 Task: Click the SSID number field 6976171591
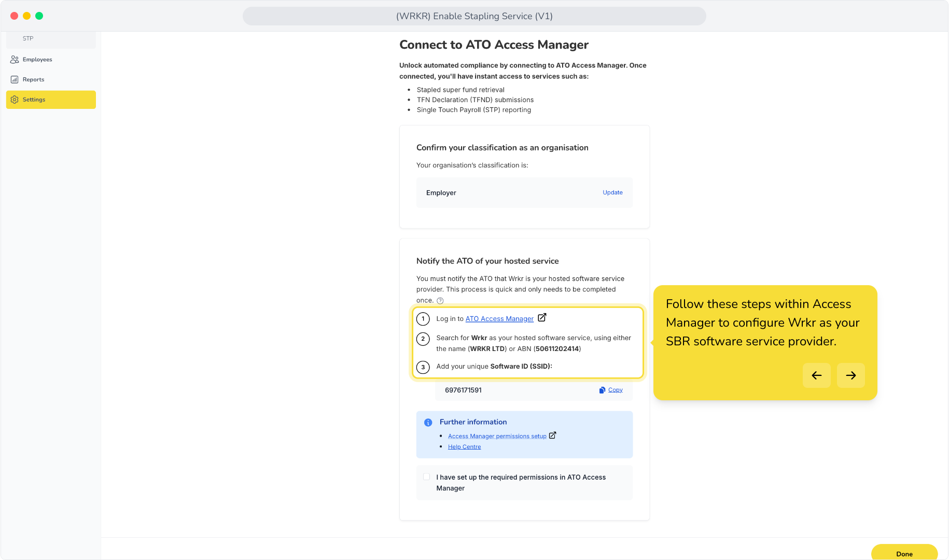pos(534,390)
